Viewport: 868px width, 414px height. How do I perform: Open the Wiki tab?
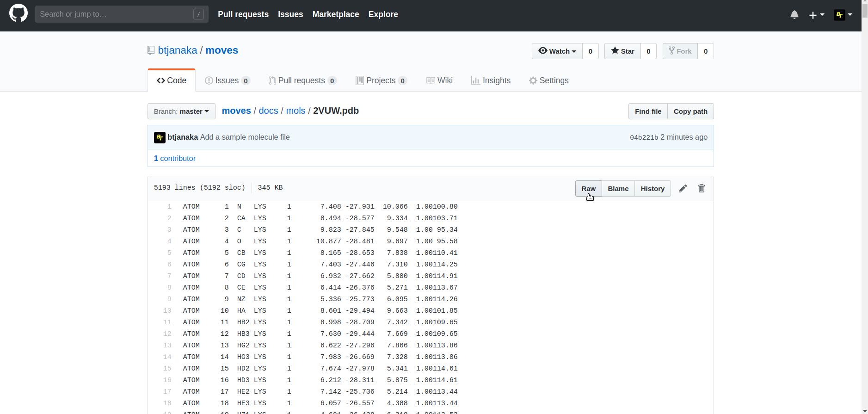[x=439, y=80]
